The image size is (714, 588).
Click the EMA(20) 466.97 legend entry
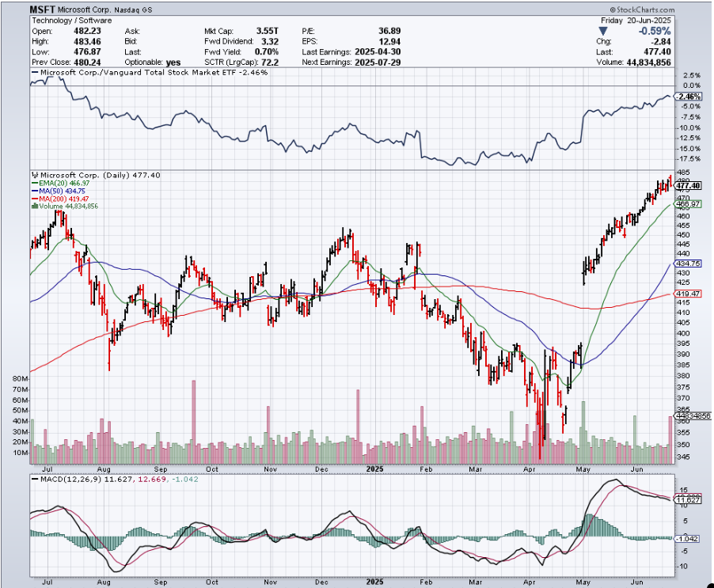(x=61, y=183)
